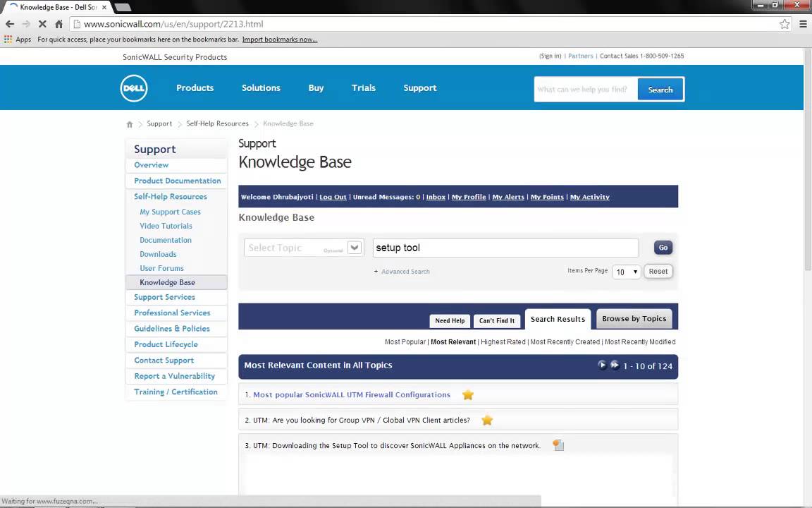
Task: Open Downloading the Setup Tool article
Action: coord(397,446)
